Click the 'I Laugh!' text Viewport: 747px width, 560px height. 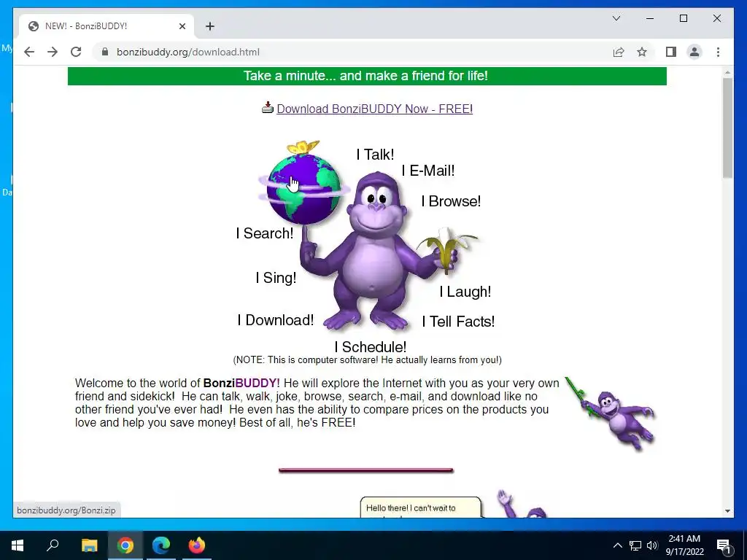coord(465,292)
